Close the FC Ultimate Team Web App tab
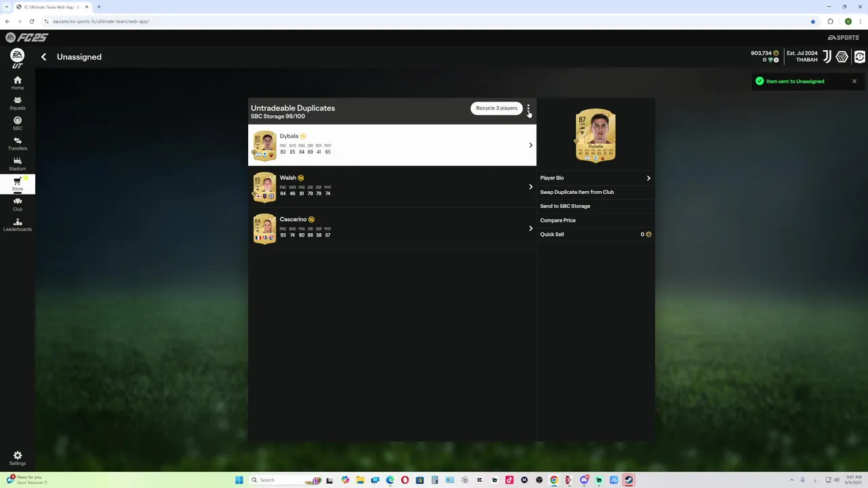Screen dimensions: 868x488 click(87, 7)
